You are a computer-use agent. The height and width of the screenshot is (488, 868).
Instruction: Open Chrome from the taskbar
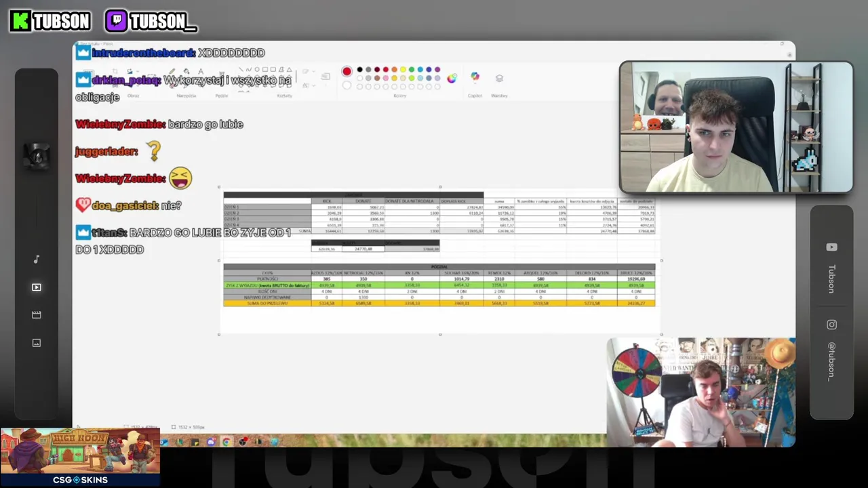coord(226,442)
